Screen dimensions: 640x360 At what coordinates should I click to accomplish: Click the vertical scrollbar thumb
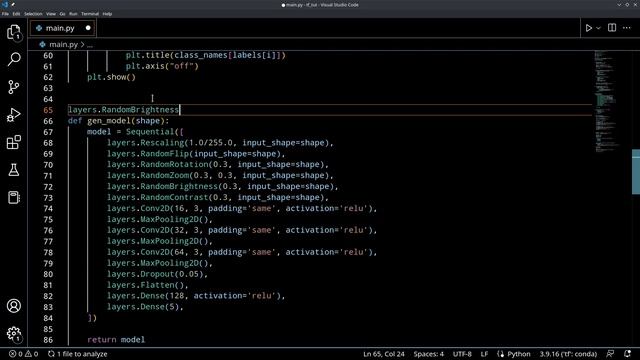click(636, 172)
